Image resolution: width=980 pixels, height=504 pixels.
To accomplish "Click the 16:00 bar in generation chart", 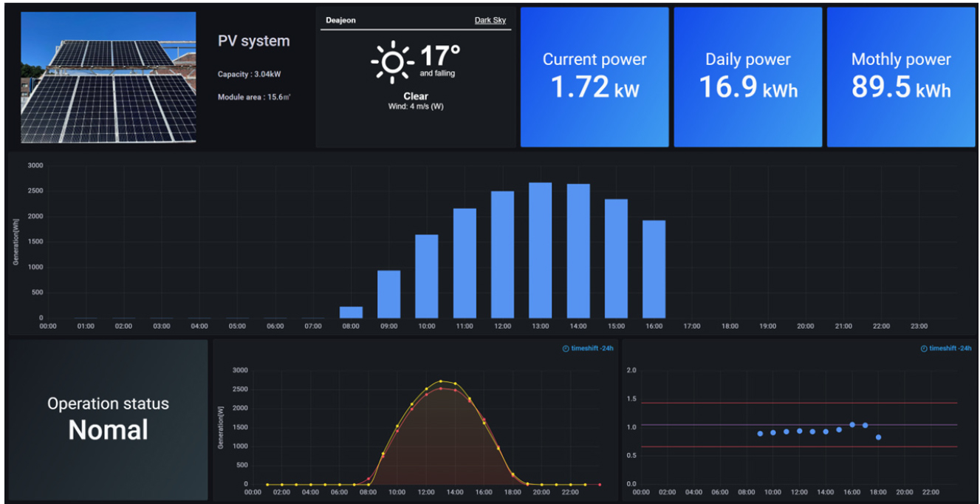I will click(654, 270).
